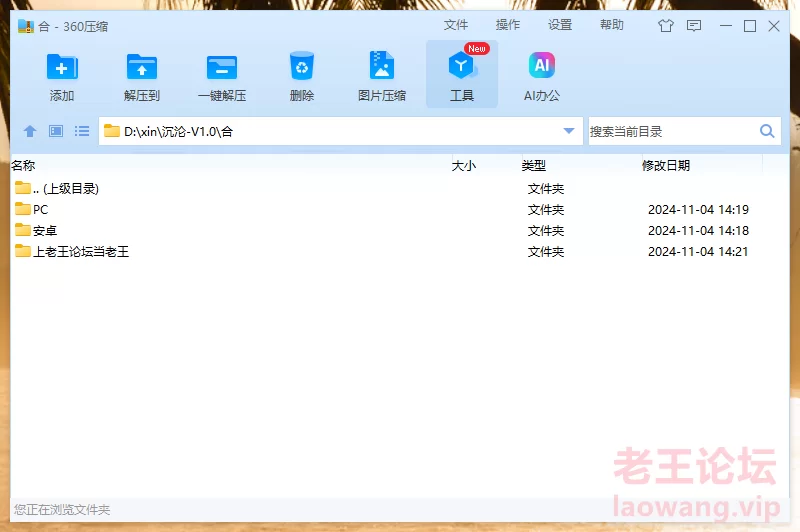Click the 解压到 (Extract to) icon

[x=142, y=67]
